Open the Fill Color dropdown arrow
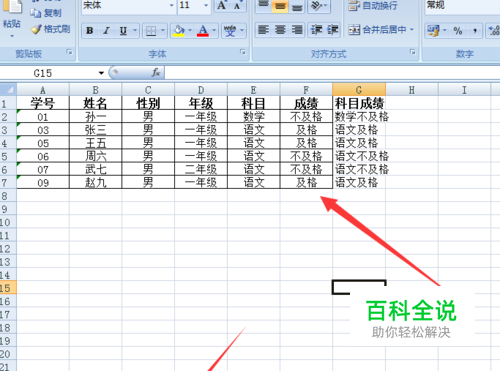Viewport: 500px width, 371px height. pos(190,31)
